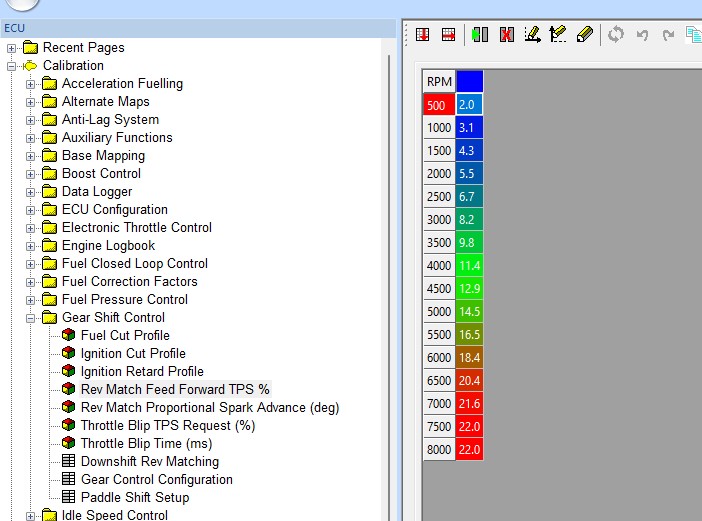Viewport: 702px width, 521px height.
Task: Expand the Idle Speed Control folder
Action: coord(31,516)
